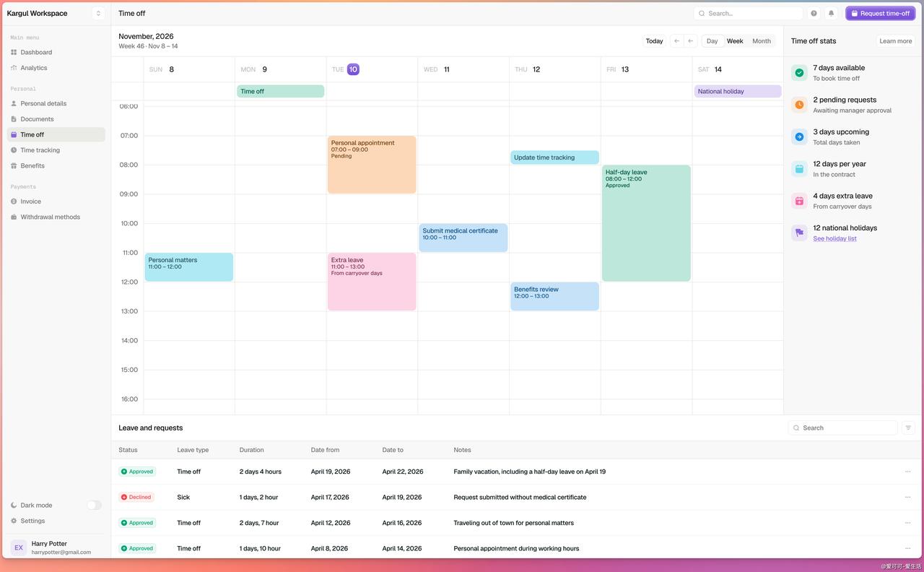
Task: Switch calendar to Month view
Action: 762,41
